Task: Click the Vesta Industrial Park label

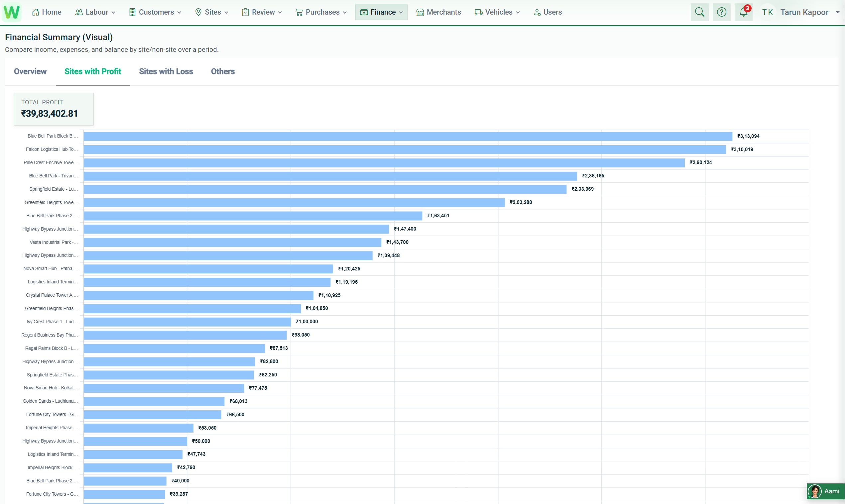Action: pos(54,242)
